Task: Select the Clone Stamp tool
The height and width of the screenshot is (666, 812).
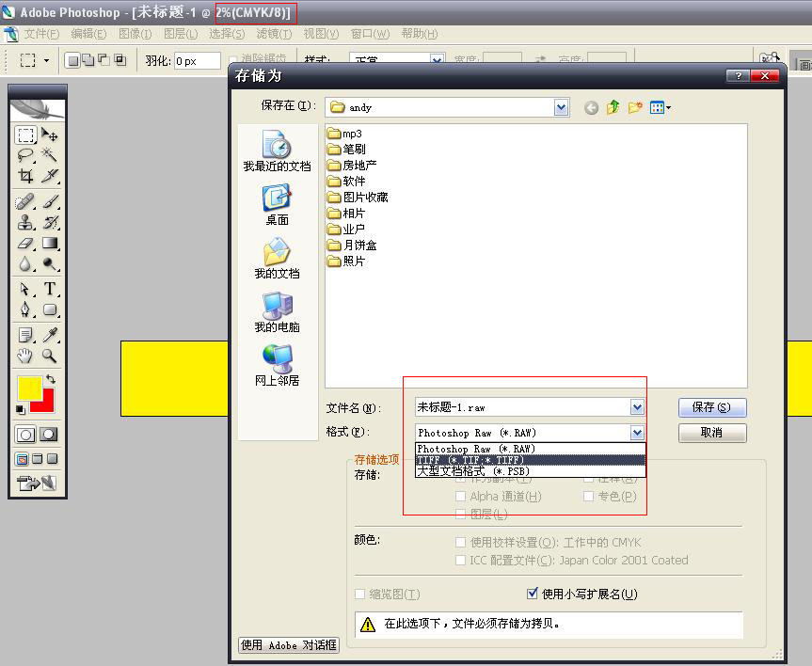Action: [x=25, y=222]
